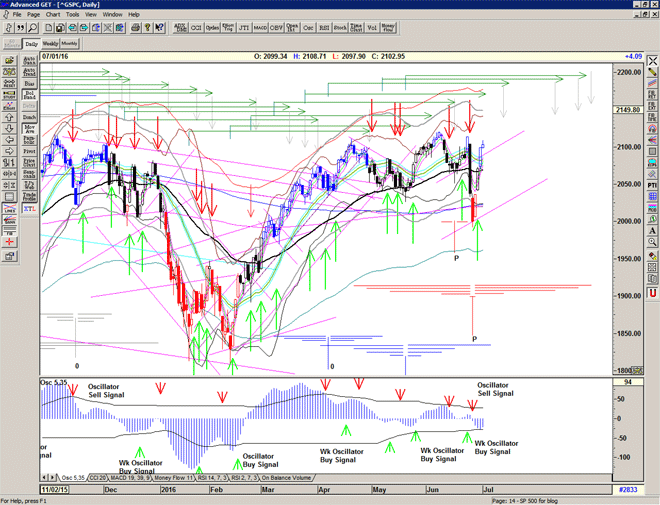The width and height of the screenshot is (660, 505).
Task: Switch chart to Weekly timeframe
Action: [x=50, y=44]
